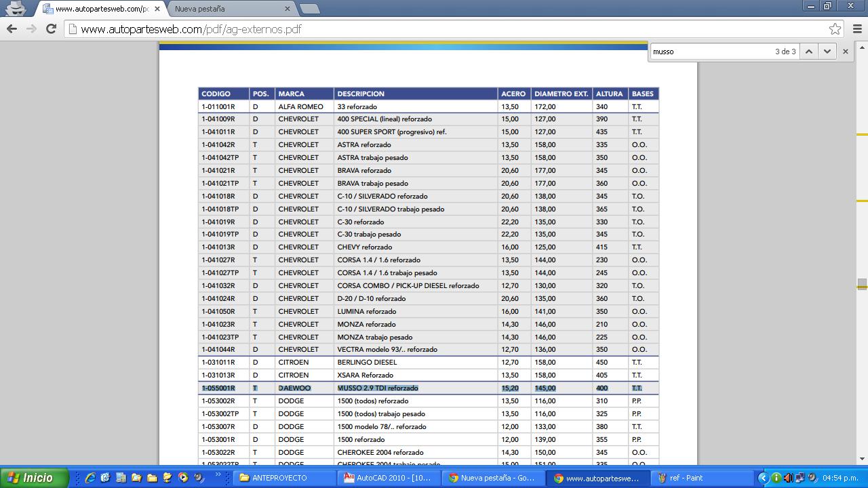This screenshot has width=868, height=488.
Task: Click the 04:54 p.m. taskbar clock
Action: point(840,478)
